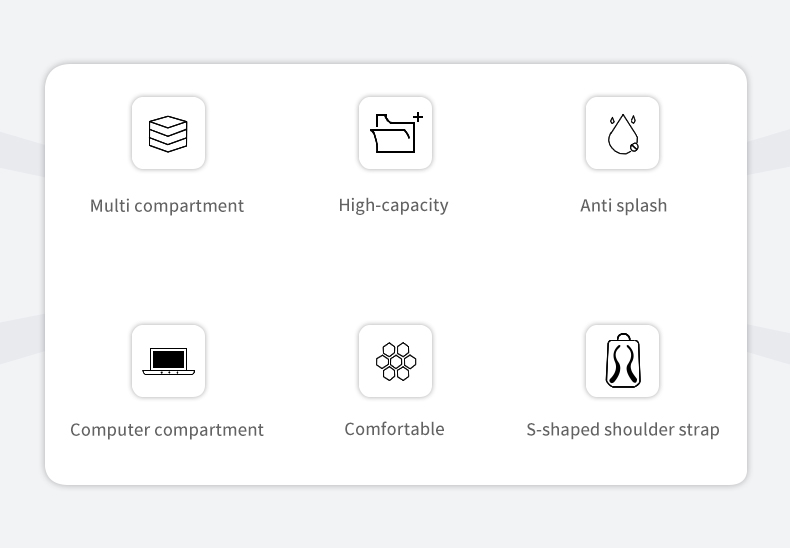790x548 pixels.
Task: Click the "High-capacity" text label
Action: point(393,206)
